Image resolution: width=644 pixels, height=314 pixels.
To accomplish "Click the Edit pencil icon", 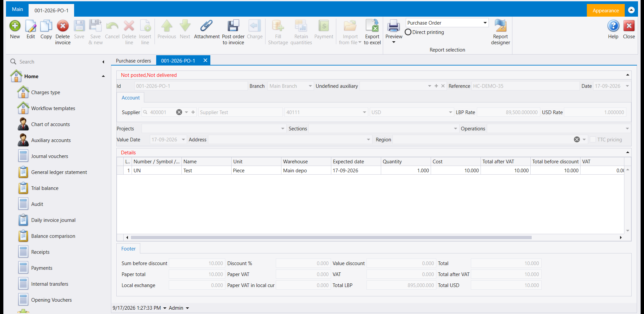I will (x=31, y=26).
